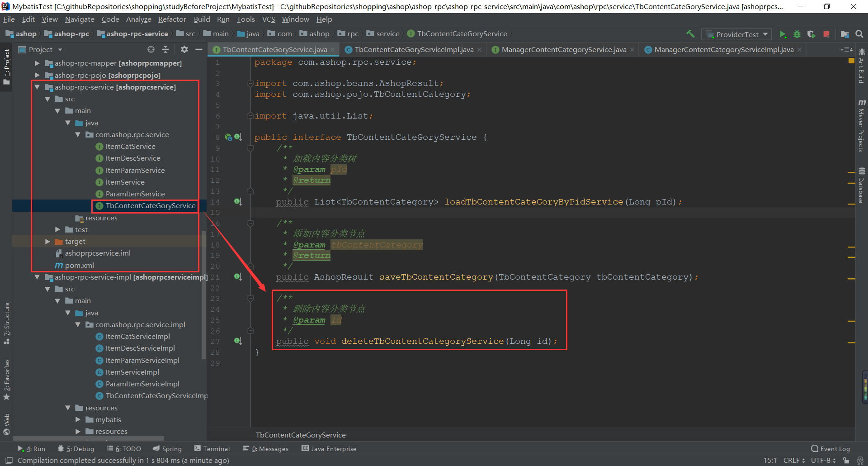Toggle tool window buttons status bar icon
868x466 pixels.
coord(9,460)
